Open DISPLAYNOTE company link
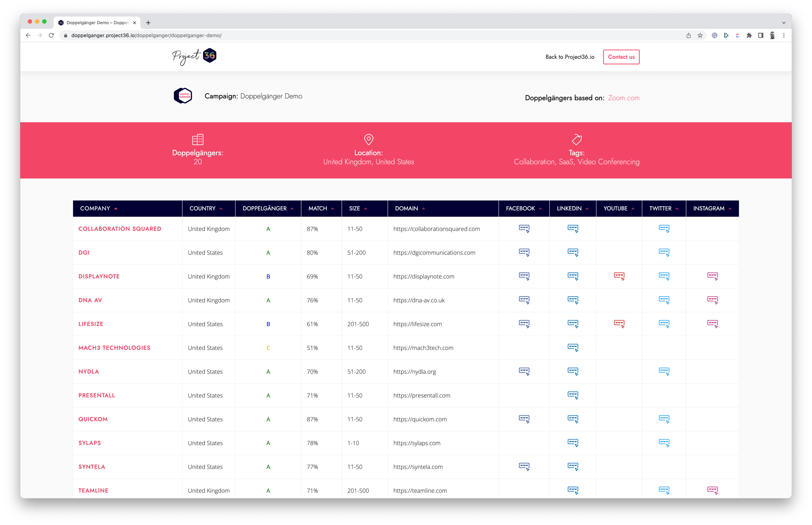Screen dimensions: 812x525 tap(99, 276)
